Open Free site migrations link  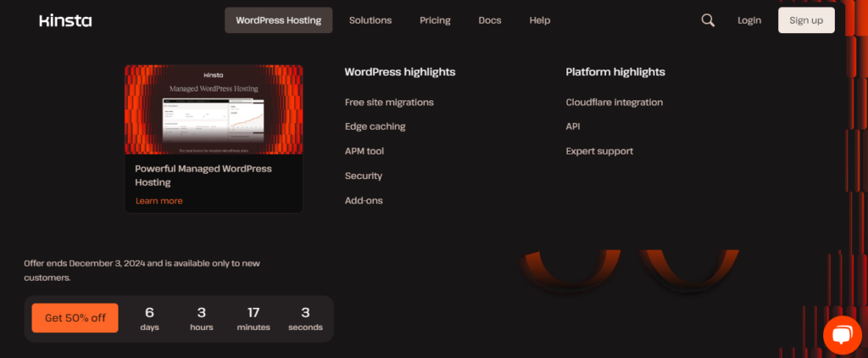(389, 102)
